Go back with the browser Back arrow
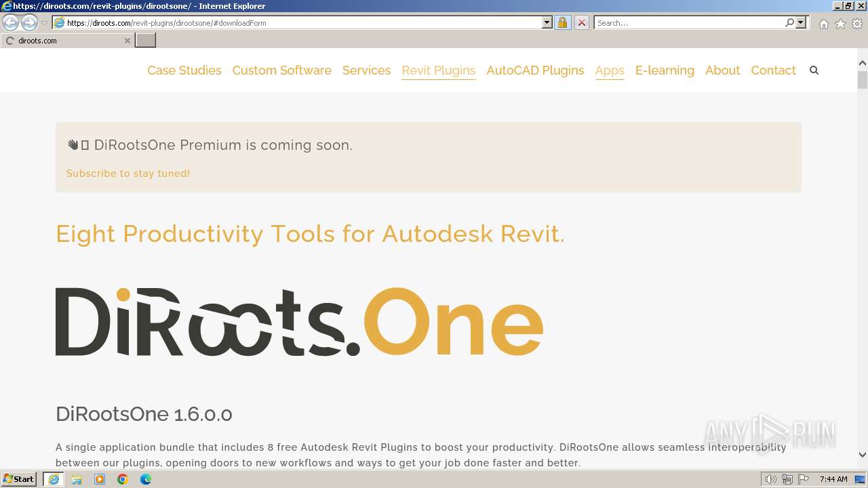The height and width of the screenshot is (488, 868). [11, 22]
